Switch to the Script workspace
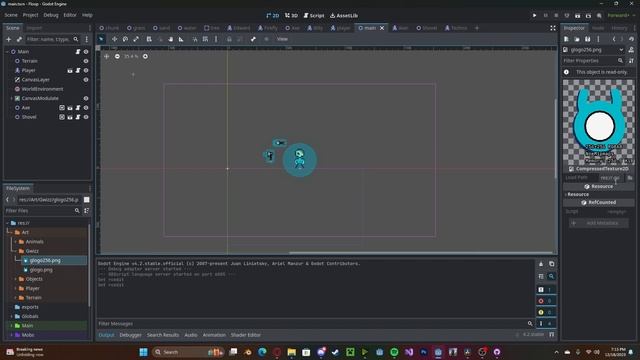The height and width of the screenshot is (360, 640). tap(314, 16)
